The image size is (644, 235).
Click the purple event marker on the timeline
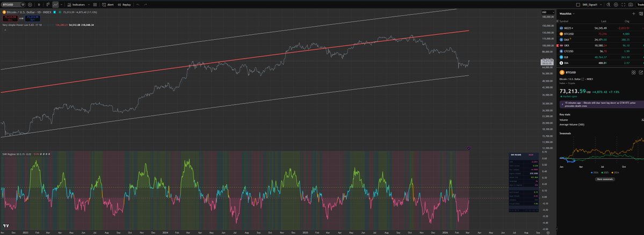[469, 148]
